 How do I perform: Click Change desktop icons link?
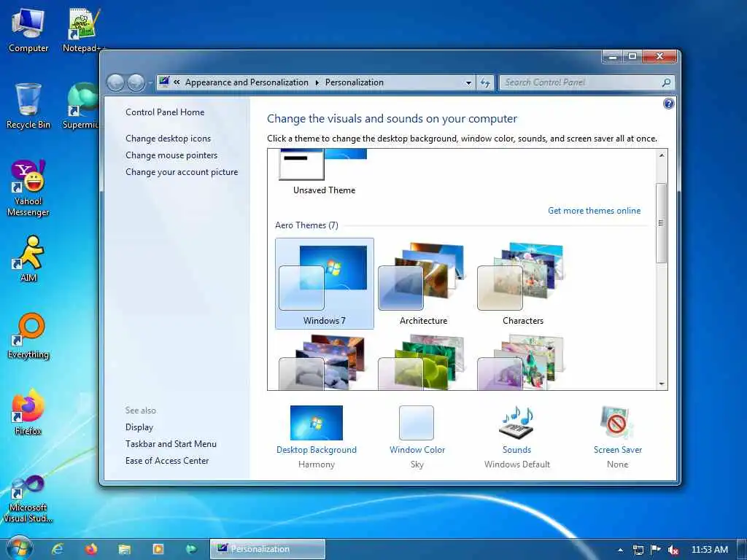point(169,138)
